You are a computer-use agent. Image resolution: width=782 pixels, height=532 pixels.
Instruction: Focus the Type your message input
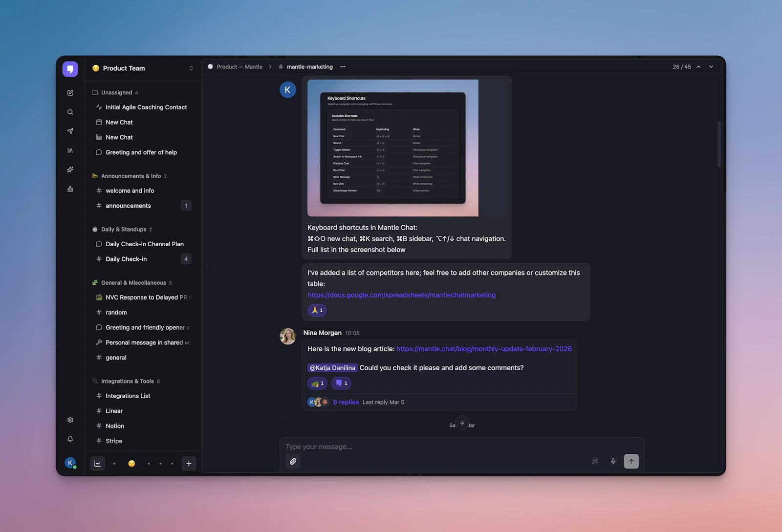pyautogui.click(x=462, y=447)
